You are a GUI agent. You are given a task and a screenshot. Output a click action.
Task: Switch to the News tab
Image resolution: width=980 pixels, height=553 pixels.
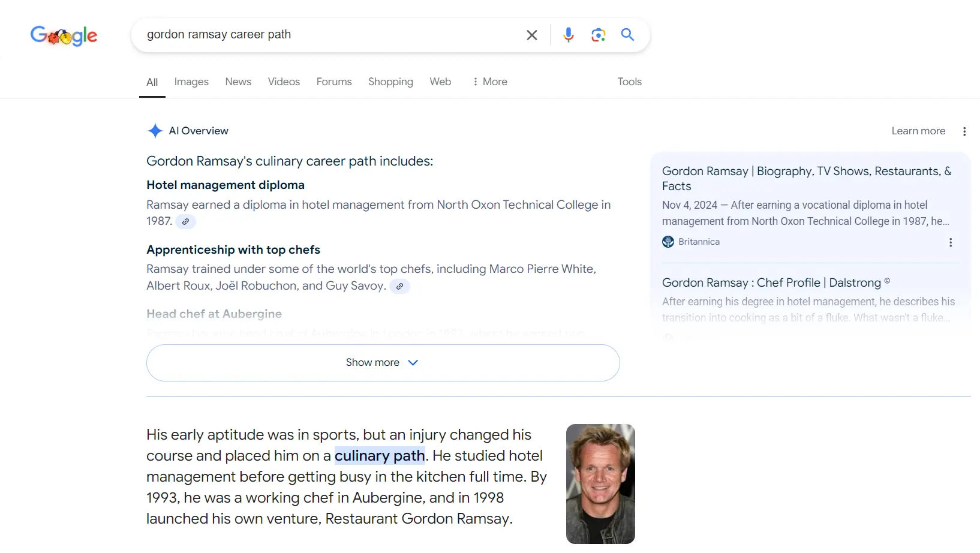pos(238,82)
